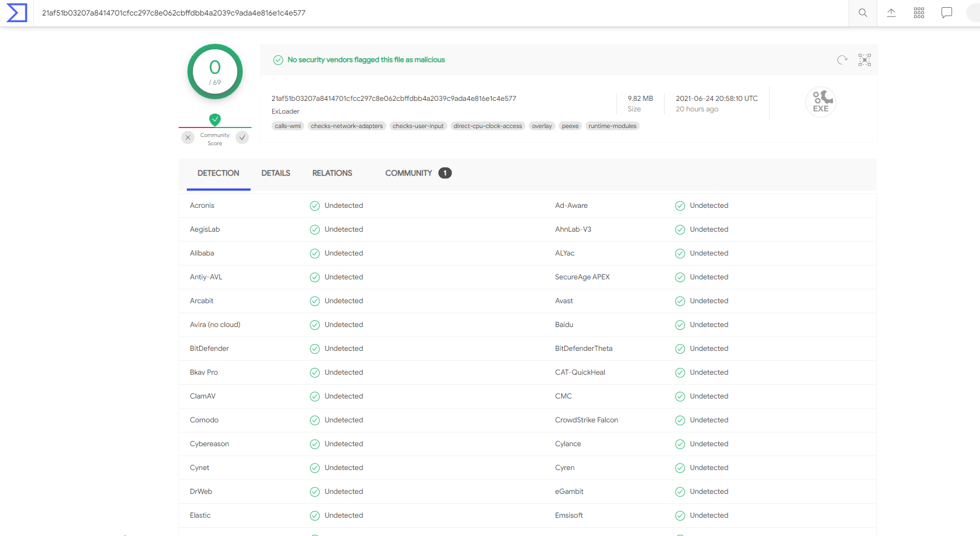Image resolution: width=980 pixels, height=536 pixels.
Task: Click the VirusTotal sigma logo
Action: click(x=17, y=13)
